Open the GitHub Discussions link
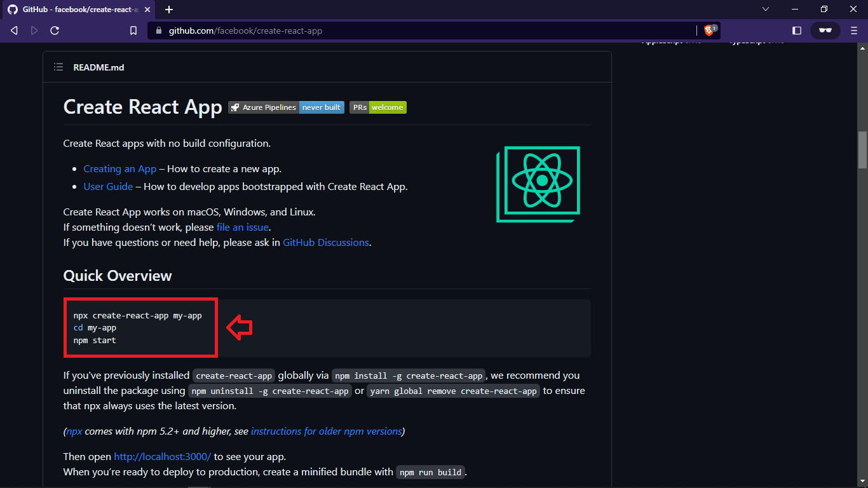Viewport: 868px width, 488px height. (326, 242)
